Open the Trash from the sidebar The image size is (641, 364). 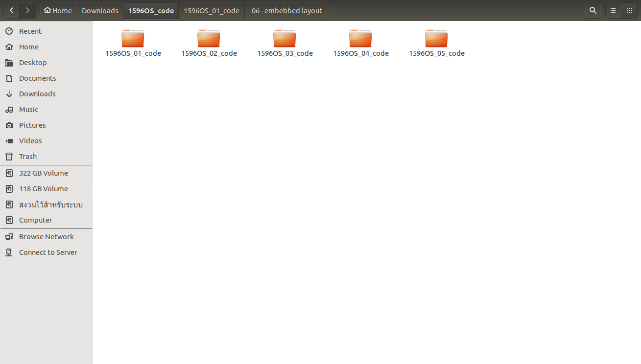(27, 156)
